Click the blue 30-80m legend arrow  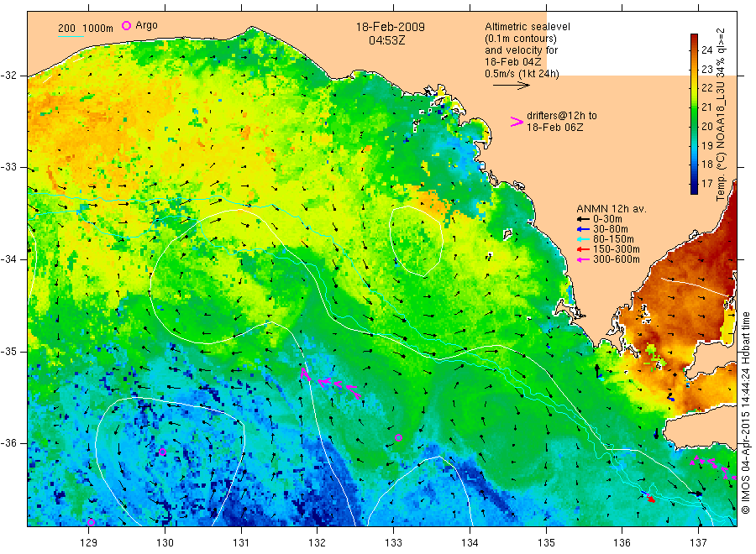[584, 229]
